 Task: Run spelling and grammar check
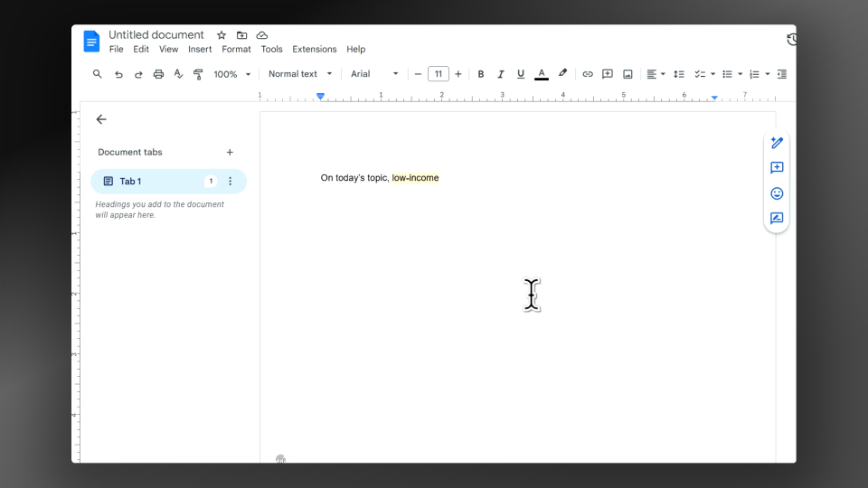click(x=178, y=73)
